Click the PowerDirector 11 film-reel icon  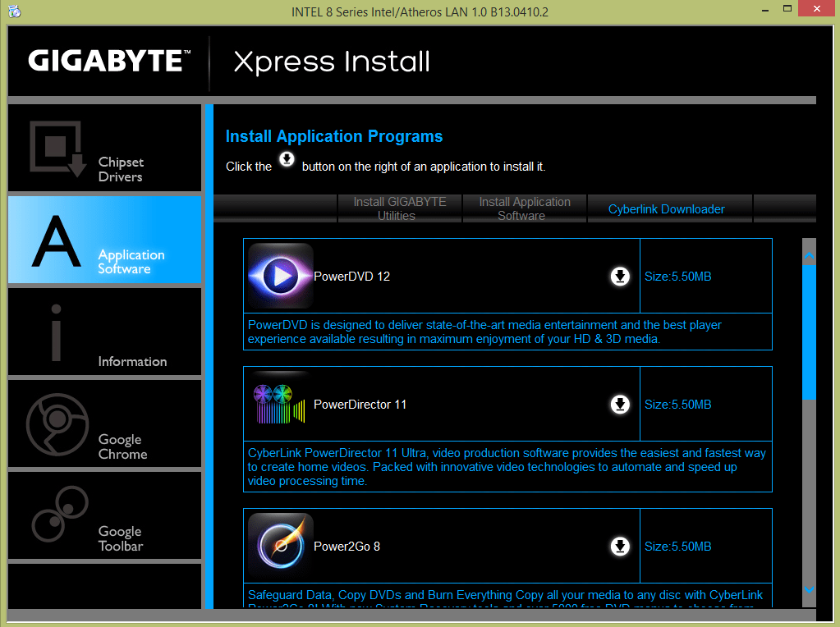pyautogui.click(x=279, y=405)
